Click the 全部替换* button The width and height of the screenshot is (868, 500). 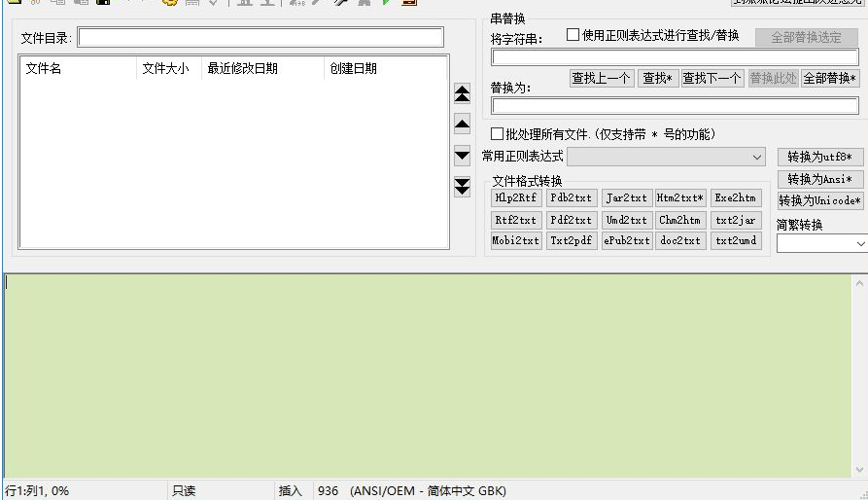(x=830, y=79)
